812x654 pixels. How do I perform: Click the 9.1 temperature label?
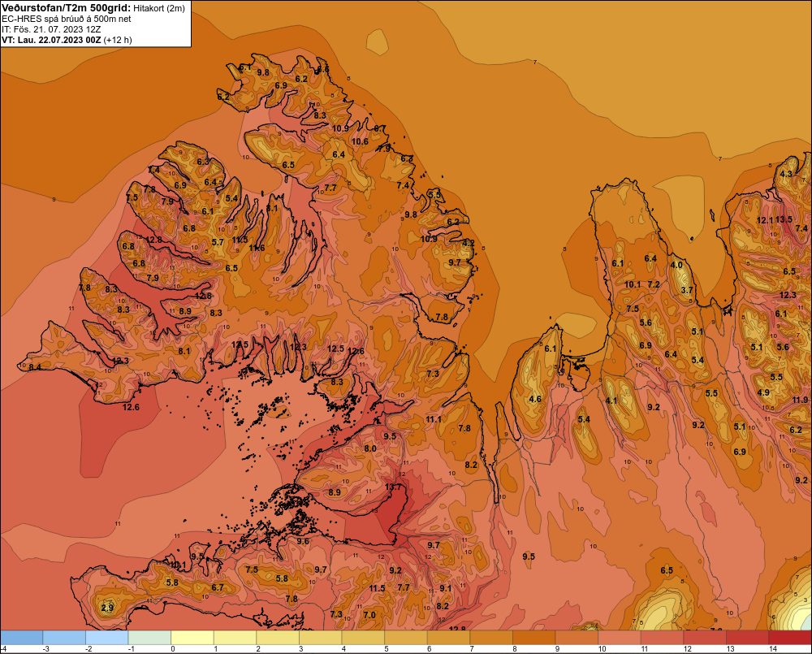coord(445,588)
